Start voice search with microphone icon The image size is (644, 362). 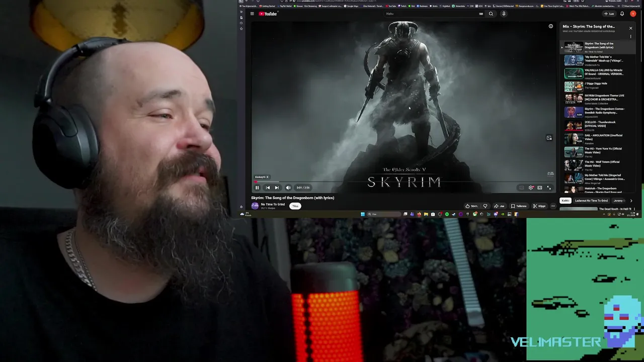pos(504,14)
